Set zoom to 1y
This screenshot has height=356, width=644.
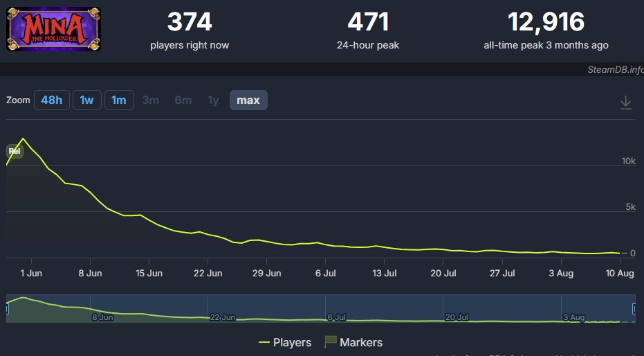click(213, 100)
